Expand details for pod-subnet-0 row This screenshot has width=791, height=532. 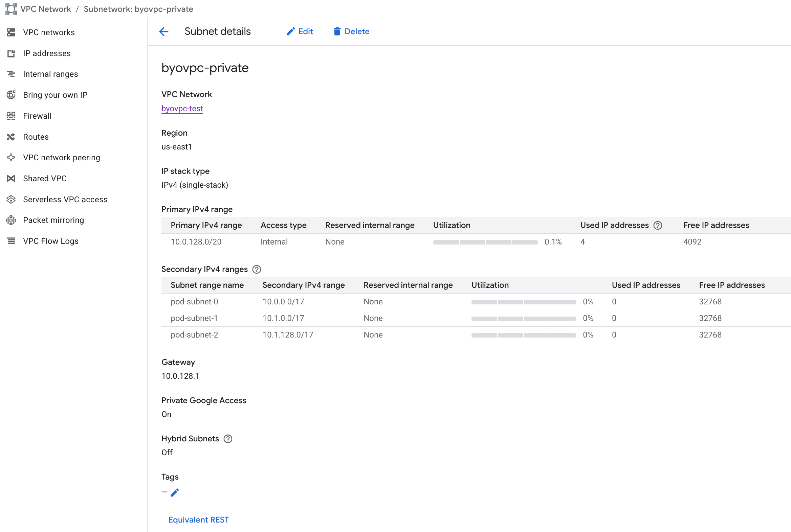pyautogui.click(x=194, y=301)
